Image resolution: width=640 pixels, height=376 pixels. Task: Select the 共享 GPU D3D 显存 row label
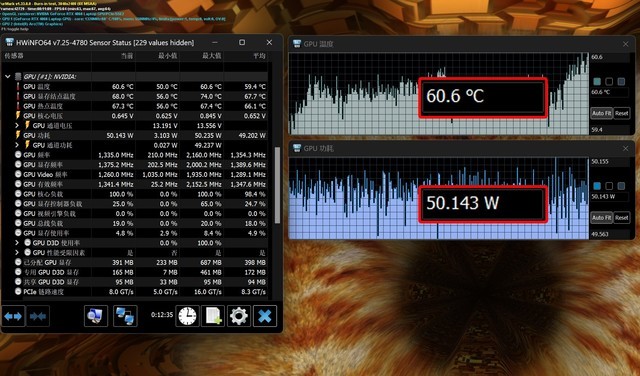(51, 282)
